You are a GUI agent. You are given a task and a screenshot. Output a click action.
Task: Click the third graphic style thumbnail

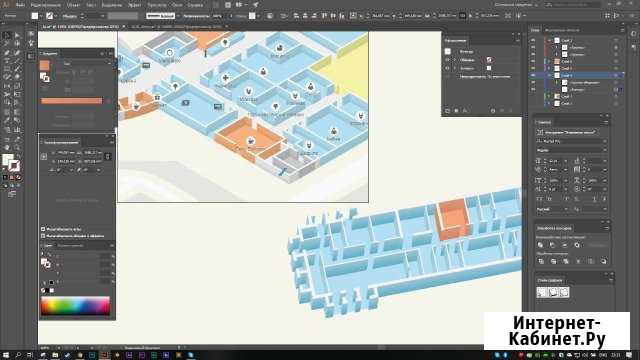click(564, 292)
